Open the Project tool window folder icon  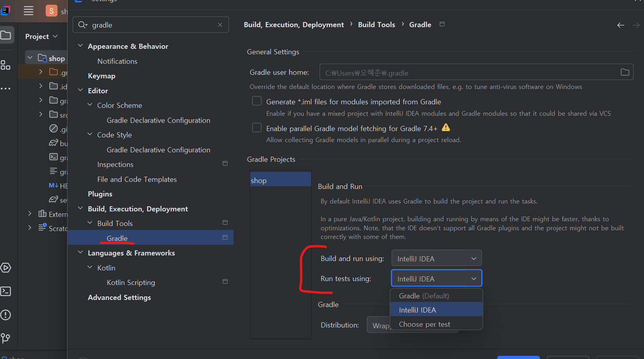(x=6, y=35)
